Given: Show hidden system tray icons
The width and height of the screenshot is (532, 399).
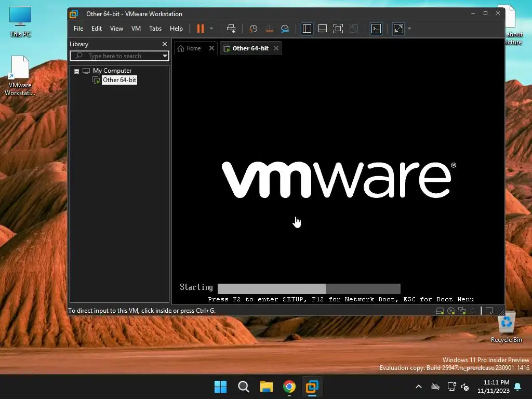Looking at the screenshot, I should coord(419,387).
